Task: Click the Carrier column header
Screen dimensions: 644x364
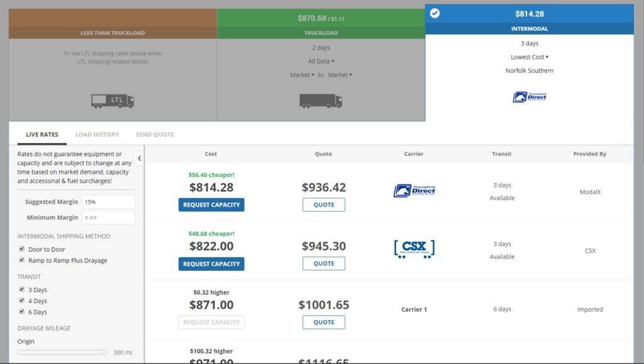Action: point(414,154)
